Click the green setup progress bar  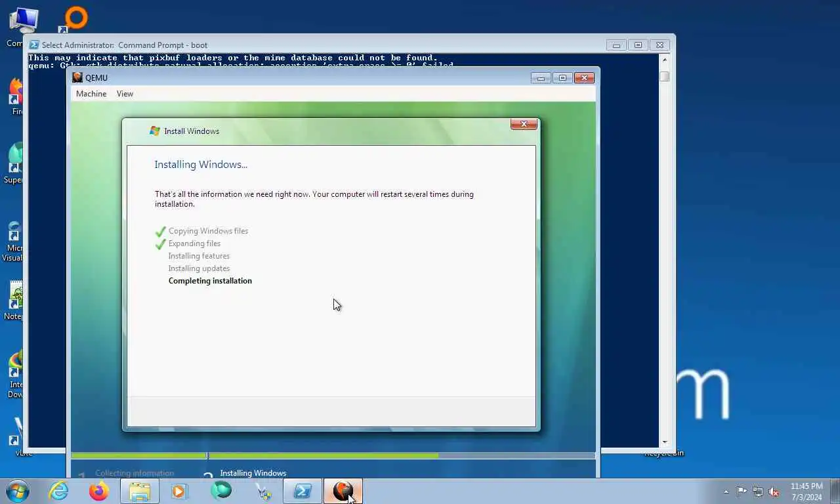(x=333, y=455)
